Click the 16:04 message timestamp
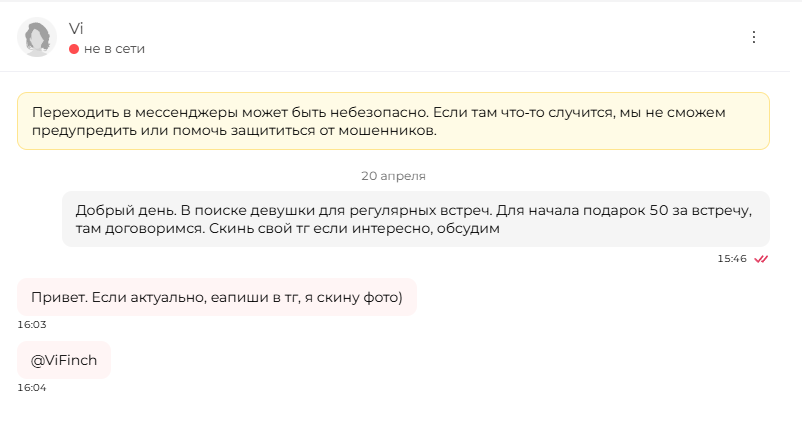The width and height of the screenshot is (802, 426). [32, 388]
